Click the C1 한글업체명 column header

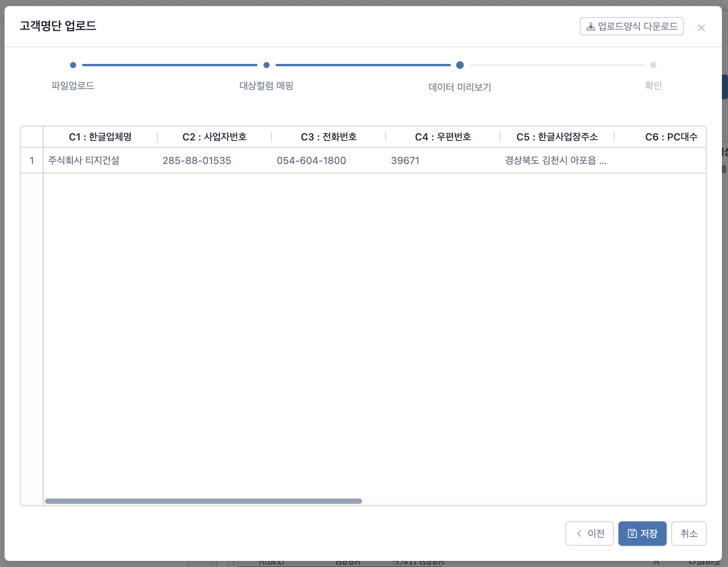100,137
